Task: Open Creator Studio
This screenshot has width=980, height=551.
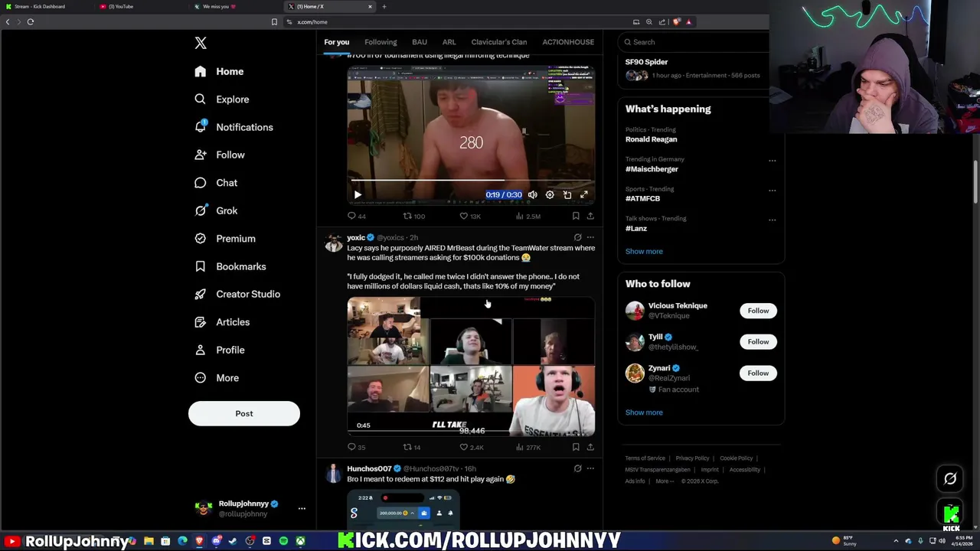Action: click(x=237, y=294)
